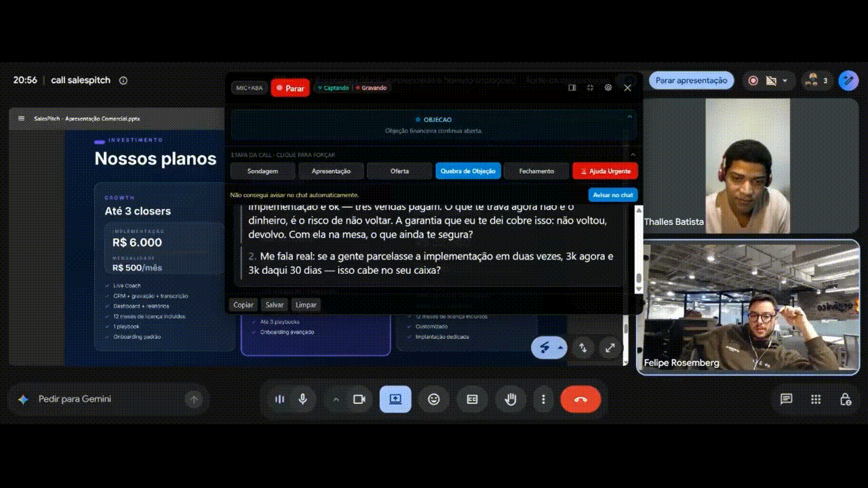Viewport: 868px width, 488px height.
Task: Open the hamburger menu of the presentation
Action: point(22,119)
